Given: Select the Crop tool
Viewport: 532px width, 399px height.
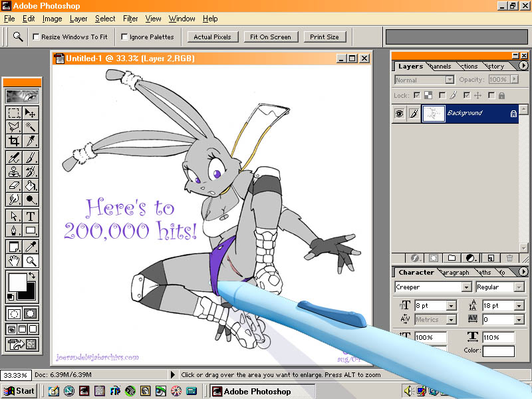Looking at the screenshot, I should pyautogui.click(x=14, y=141).
